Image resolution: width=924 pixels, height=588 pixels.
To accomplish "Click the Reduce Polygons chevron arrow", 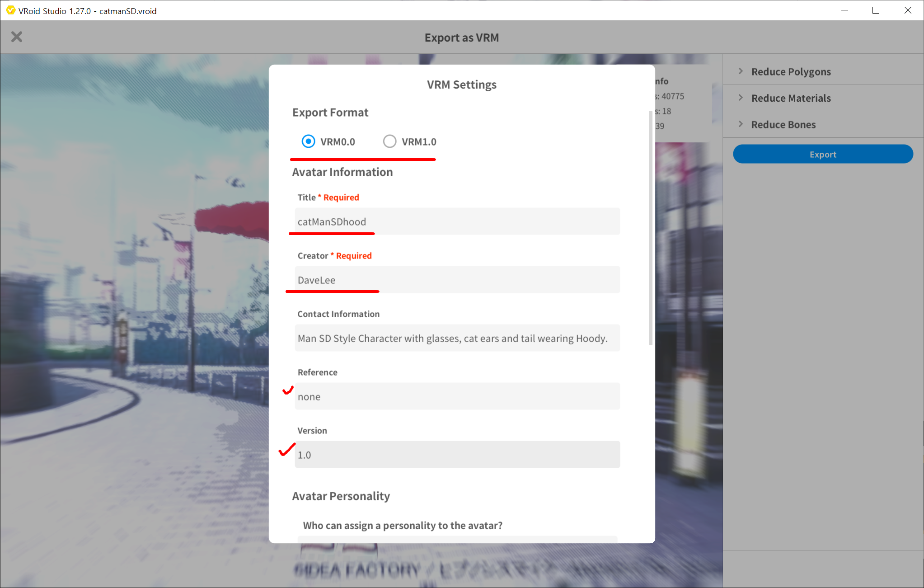I will pyautogui.click(x=741, y=71).
